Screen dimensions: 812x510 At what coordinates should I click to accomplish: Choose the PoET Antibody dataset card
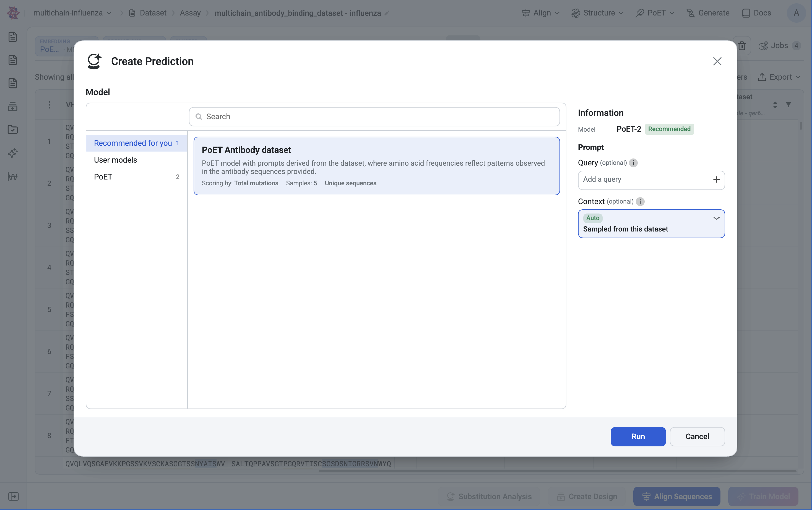pyautogui.click(x=377, y=166)
